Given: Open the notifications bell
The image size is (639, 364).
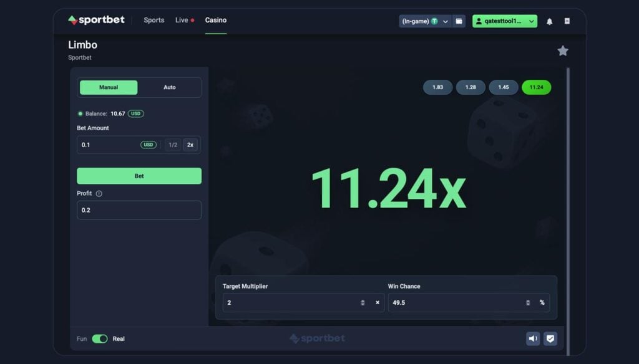Looking at the screenshot, I should click(549, 21).
